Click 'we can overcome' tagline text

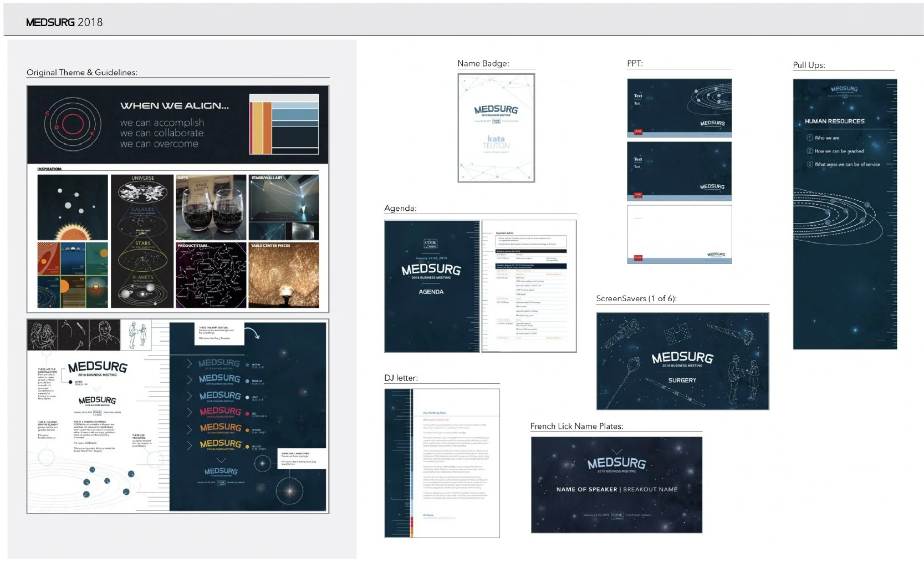pos(159,144)
